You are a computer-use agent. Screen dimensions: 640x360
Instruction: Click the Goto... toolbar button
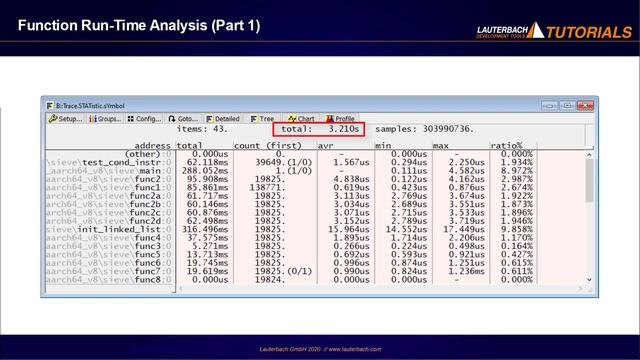tap(183, 119)
